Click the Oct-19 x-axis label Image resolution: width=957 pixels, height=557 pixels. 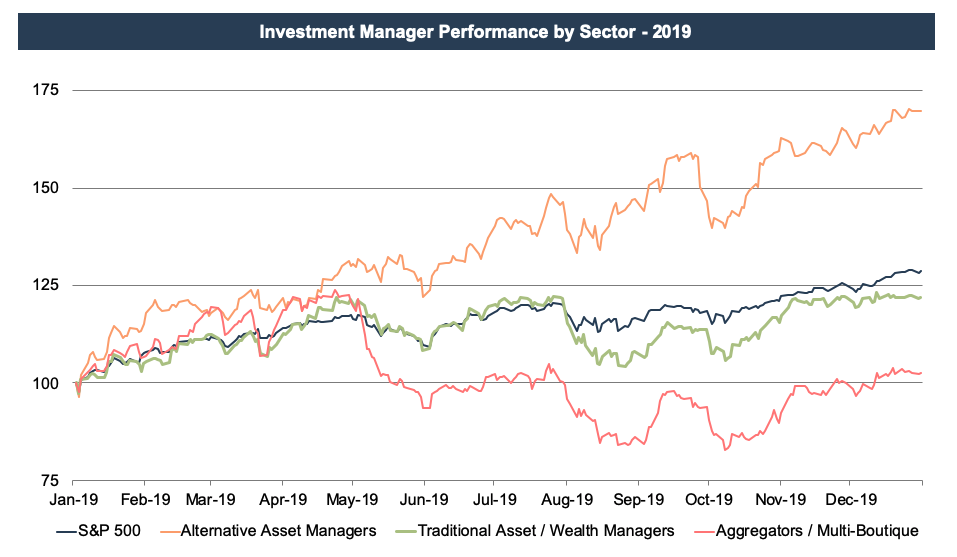tap(711, 498)
